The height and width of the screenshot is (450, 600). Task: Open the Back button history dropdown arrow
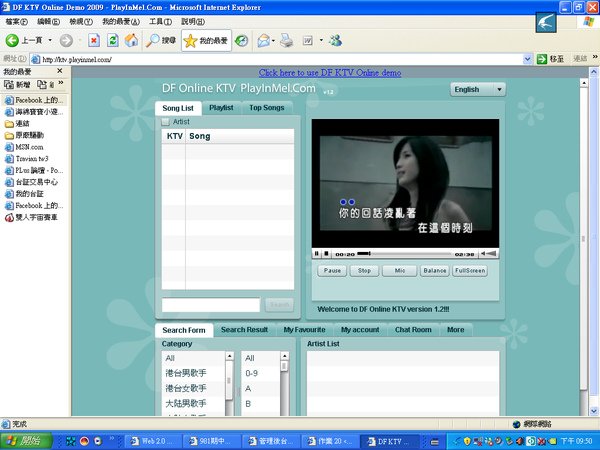coord(50,40)
